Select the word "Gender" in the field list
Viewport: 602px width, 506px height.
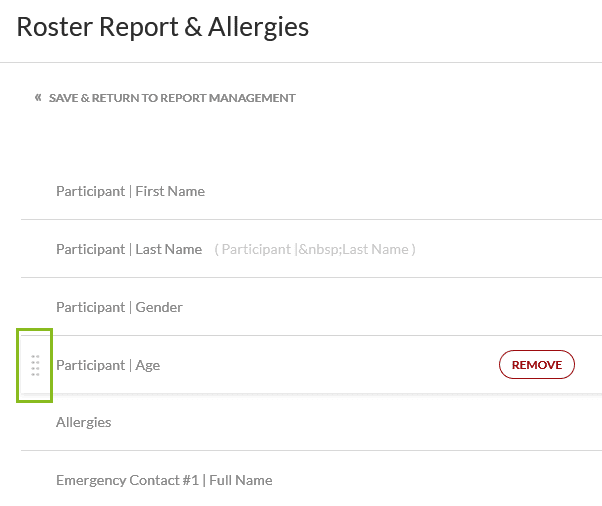click(159, 307)
